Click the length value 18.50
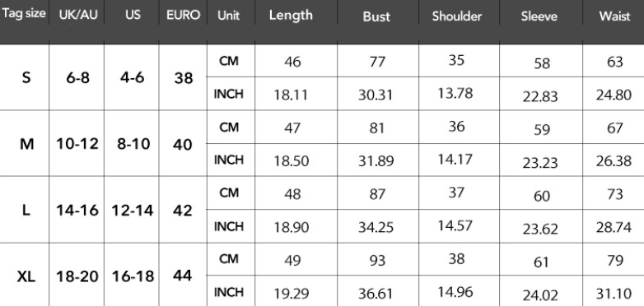Viewport: 644px width, 306px height. [x=292, y=160]
